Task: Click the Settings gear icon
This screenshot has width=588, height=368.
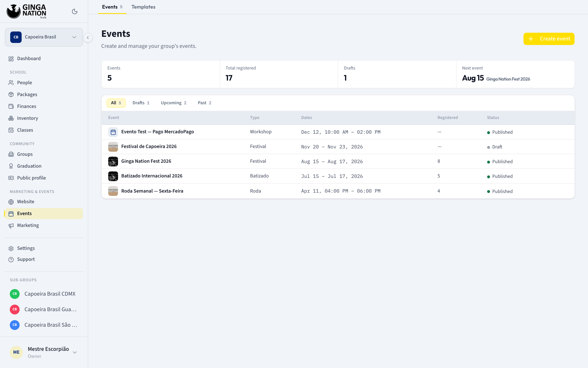Action: (11, 248)
